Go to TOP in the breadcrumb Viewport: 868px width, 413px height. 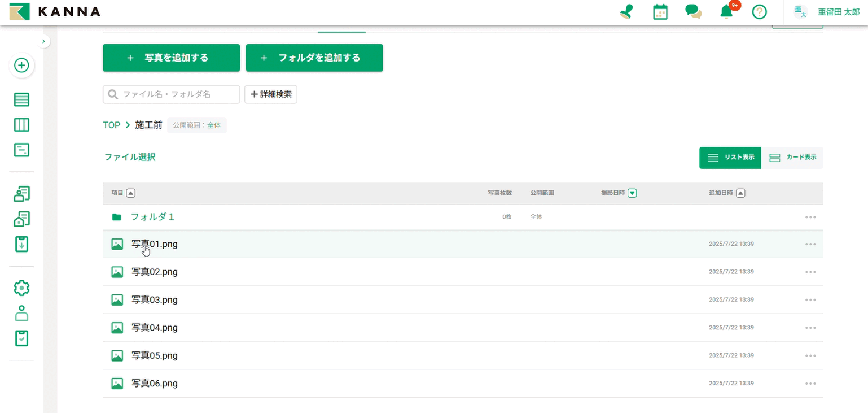[111, 125]
